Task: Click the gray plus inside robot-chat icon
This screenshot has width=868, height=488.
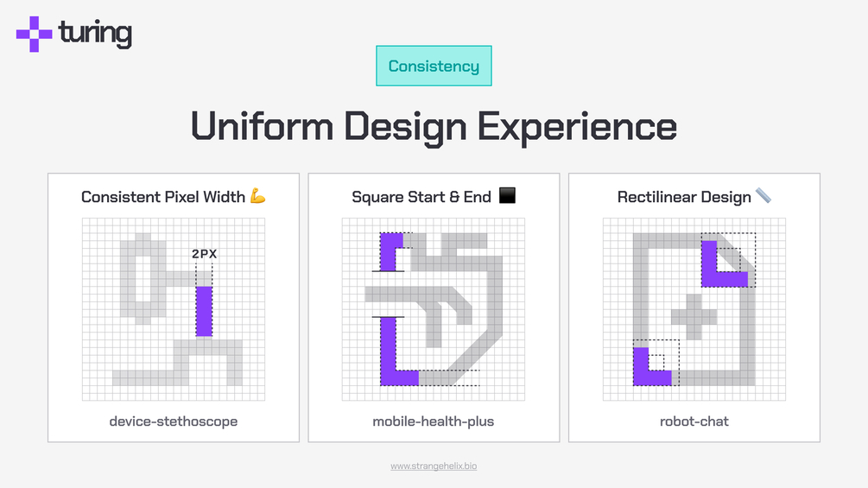Action: (694, 317)
